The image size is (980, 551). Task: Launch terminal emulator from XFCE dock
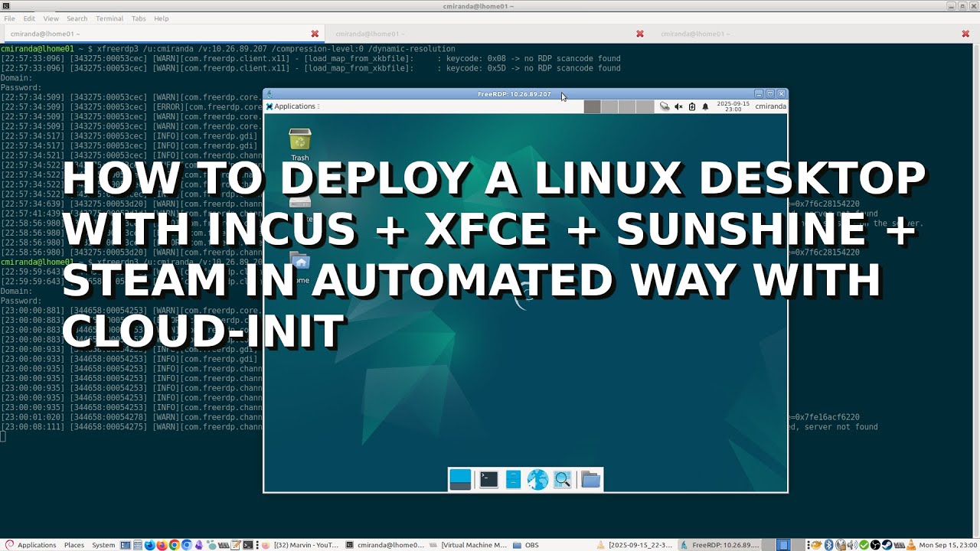coord(488,479)
